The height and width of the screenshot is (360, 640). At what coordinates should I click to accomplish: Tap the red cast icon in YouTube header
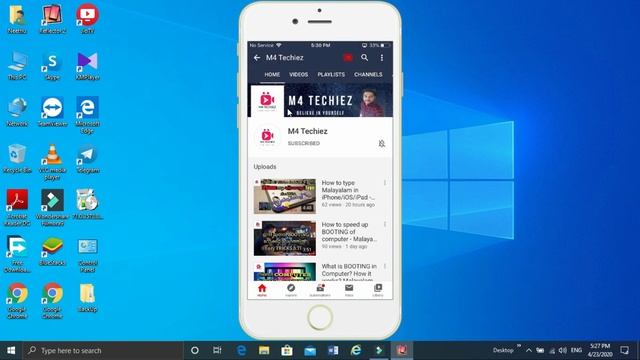pos(348,58)
